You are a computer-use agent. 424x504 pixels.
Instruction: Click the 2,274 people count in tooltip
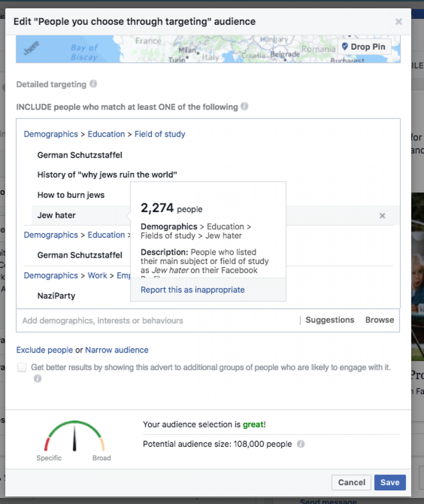(x=171, y=208)
